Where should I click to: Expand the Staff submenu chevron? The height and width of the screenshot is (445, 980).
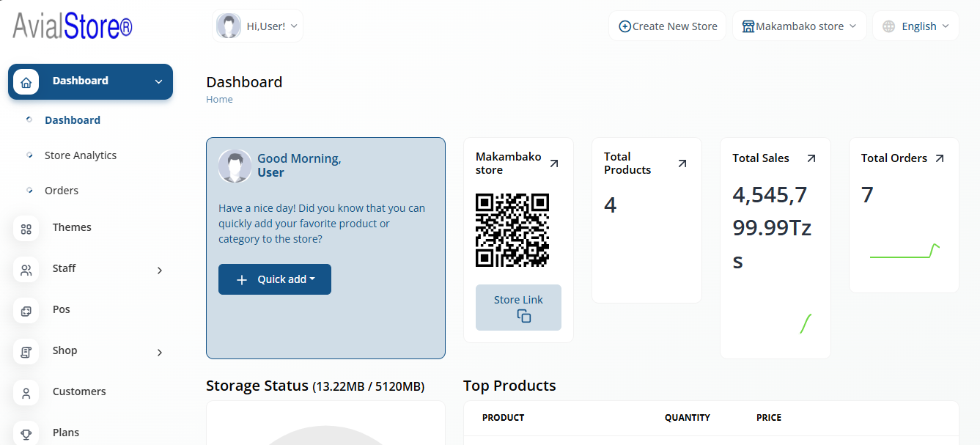pos(160,271)
